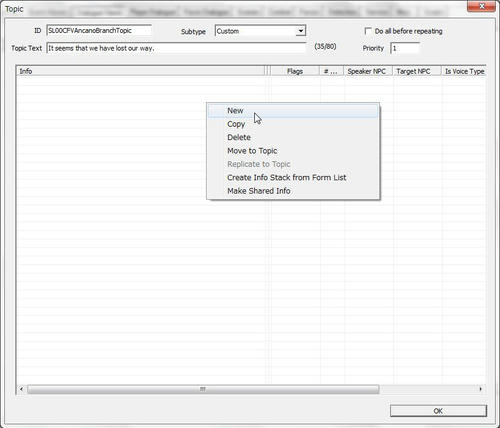Click the horizontal scrollbar right arrow

click(x=480, y=389)
